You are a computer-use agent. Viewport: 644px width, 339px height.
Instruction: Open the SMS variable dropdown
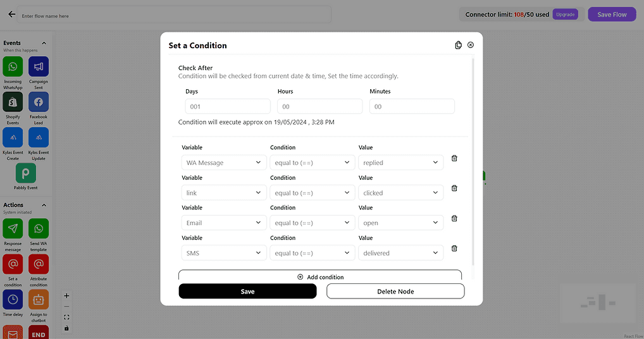coord(224,253)
